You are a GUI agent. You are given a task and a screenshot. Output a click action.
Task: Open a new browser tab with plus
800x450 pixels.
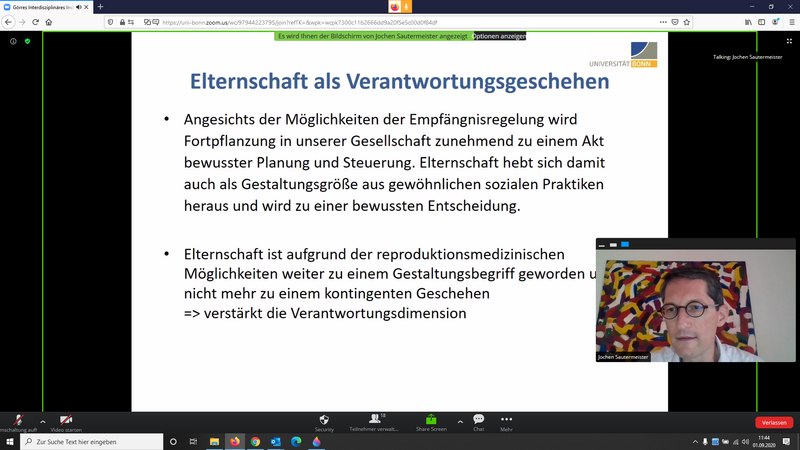pos(100,7)
